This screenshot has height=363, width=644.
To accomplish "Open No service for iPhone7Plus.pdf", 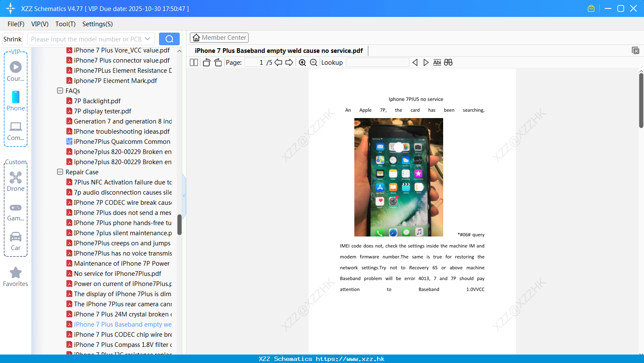I will (x=114, y=274).
